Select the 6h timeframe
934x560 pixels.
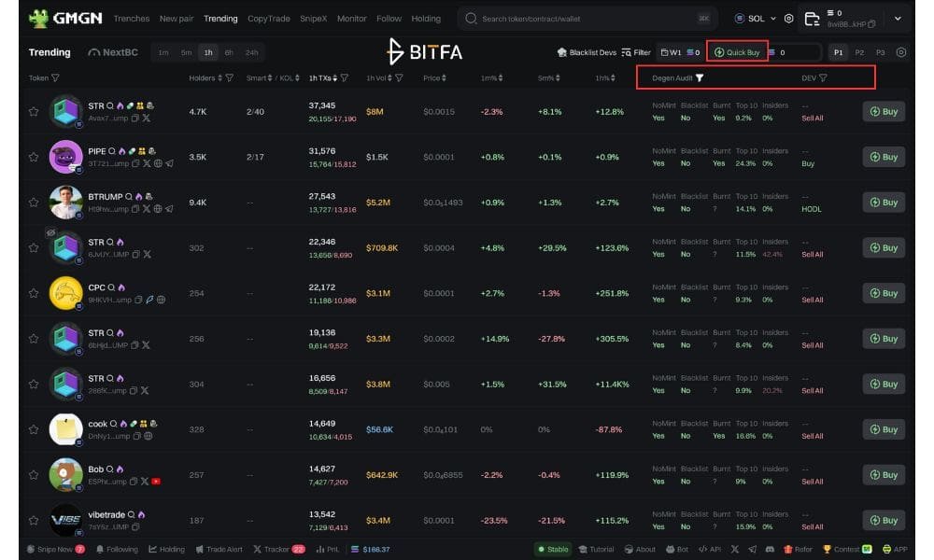coord(229,52)
